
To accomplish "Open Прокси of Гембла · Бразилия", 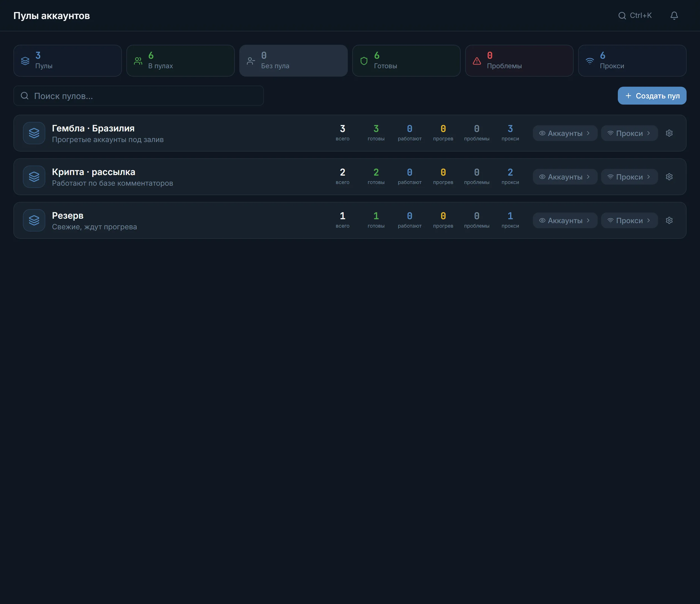I will (x=629, y=133).
